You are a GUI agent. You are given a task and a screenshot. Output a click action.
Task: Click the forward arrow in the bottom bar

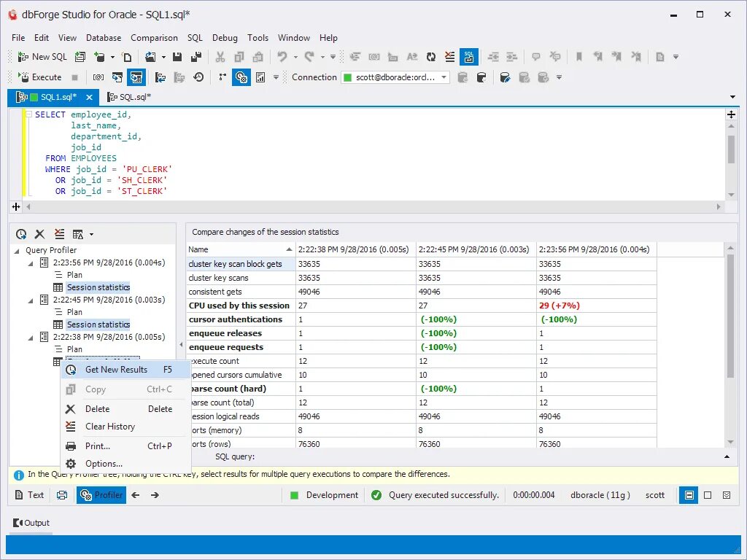(x=155, y=495)
